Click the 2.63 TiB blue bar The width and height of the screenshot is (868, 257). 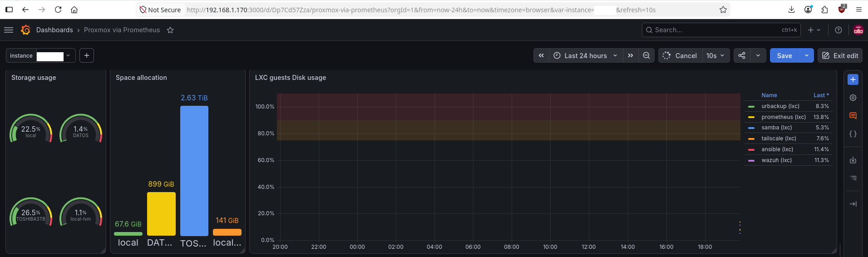coord(194,171)
